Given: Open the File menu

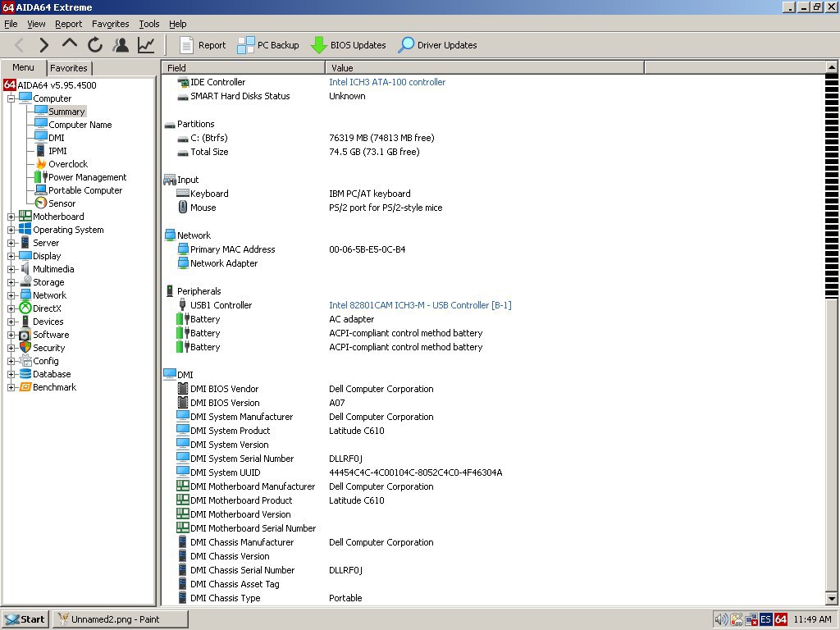Looking at the screenshot, I should [x=11, y=24].
